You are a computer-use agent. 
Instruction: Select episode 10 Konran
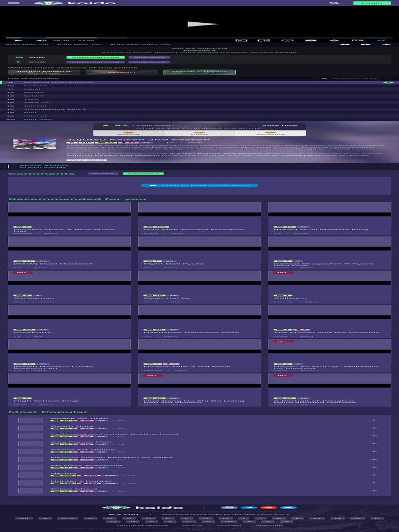[199, 86]
